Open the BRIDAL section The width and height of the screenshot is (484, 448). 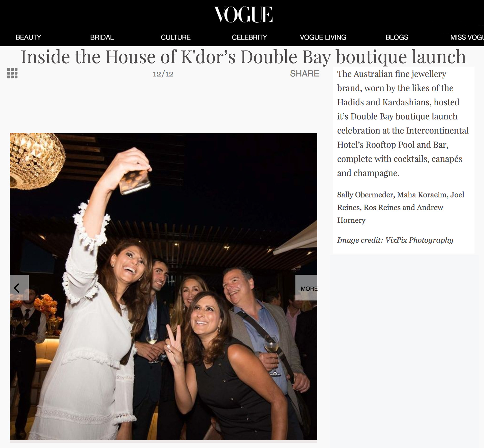coord(102,37)
